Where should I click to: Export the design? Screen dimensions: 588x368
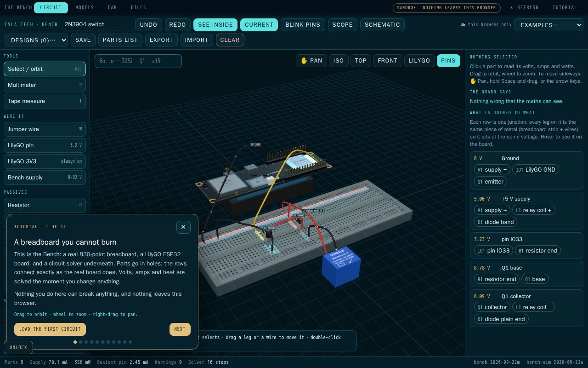(x=161, y=40)
